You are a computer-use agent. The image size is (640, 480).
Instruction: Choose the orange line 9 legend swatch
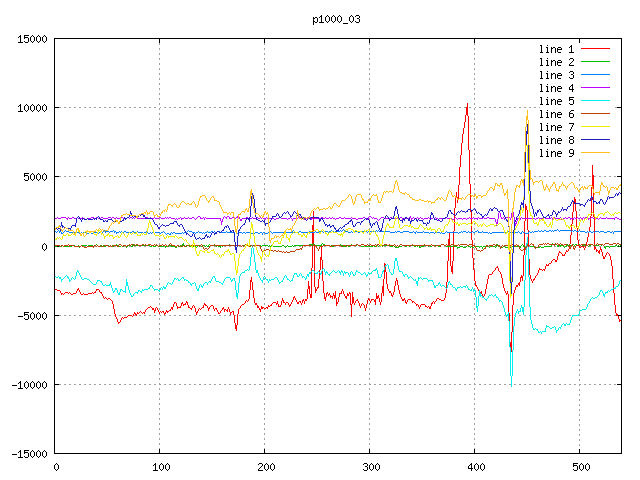click(596, 153)
